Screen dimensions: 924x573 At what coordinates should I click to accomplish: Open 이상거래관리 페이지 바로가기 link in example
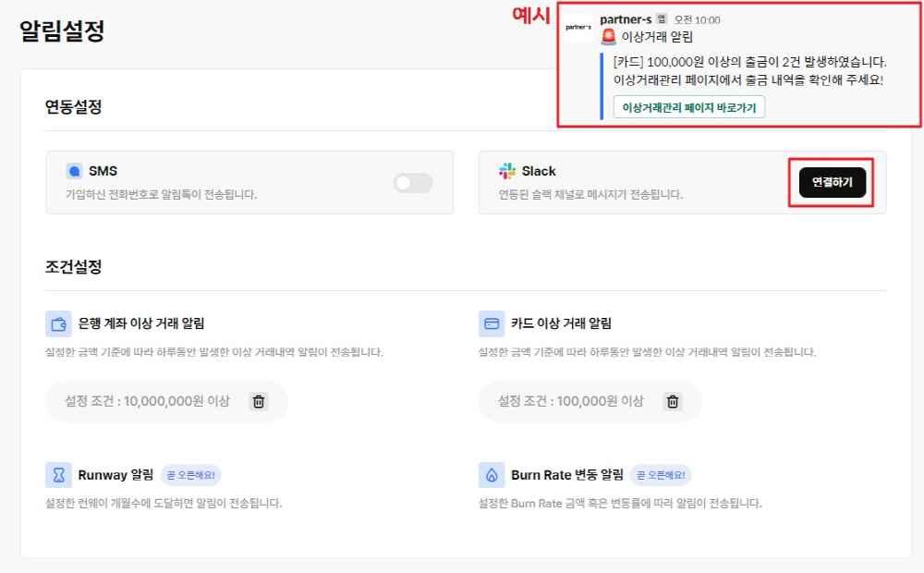click(x=689, y=107)
